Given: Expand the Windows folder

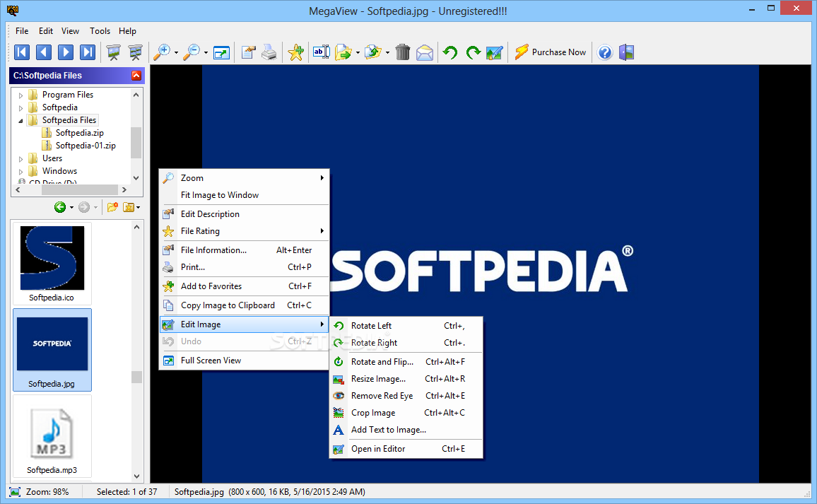Looking at the screenshot, I should coord(20,172).
